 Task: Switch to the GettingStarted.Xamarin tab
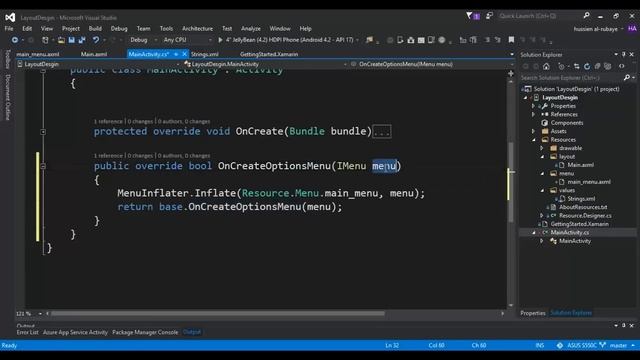point(269,54)
